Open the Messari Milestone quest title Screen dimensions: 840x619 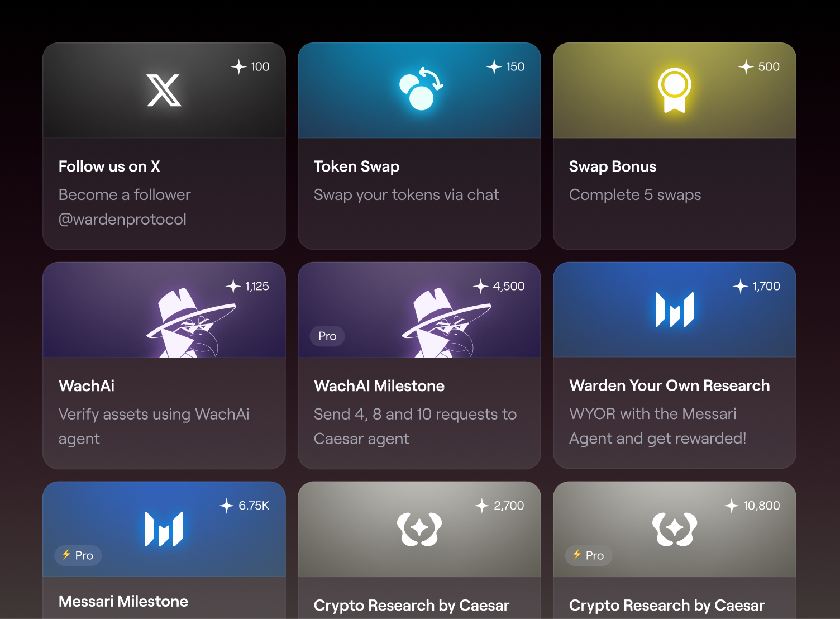[x=123, y=601]
